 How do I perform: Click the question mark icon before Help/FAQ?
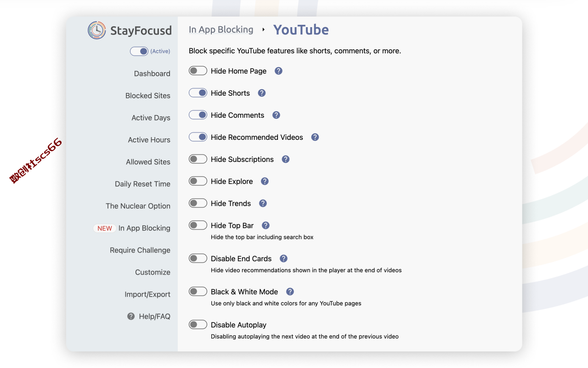click(x=131, y=316)
